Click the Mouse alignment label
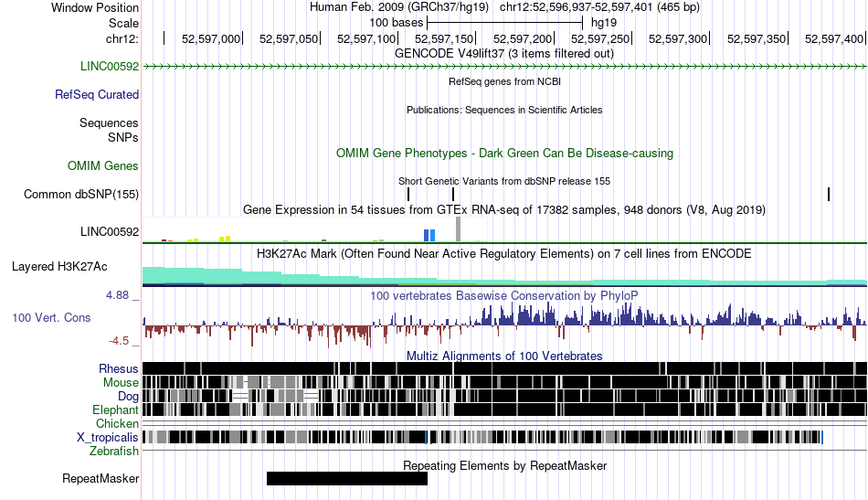 click(x=121, y=383)
